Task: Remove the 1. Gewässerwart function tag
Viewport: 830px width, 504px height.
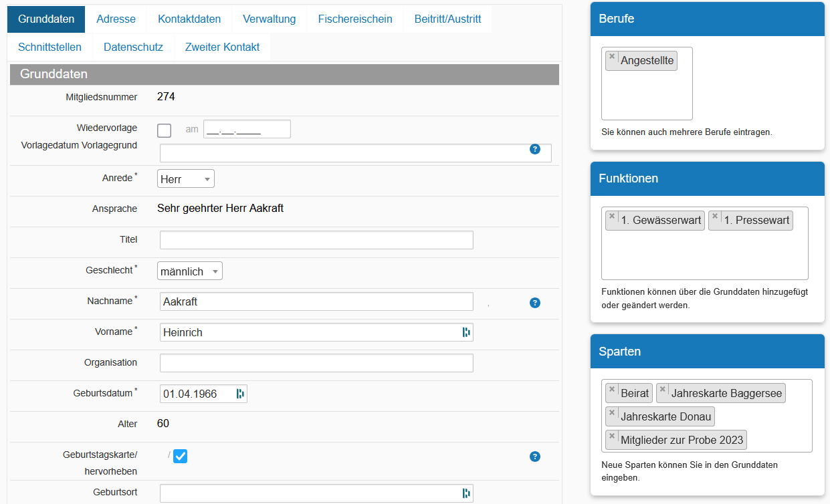Action: (612, 217)
